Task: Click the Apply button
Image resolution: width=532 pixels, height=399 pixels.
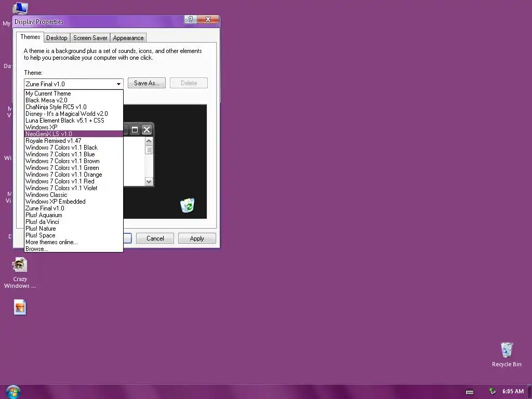Action: pos(197,238)
